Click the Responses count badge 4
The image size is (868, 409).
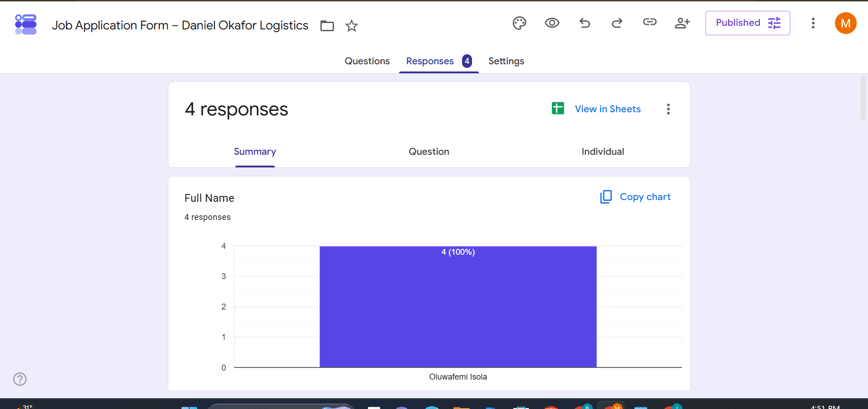tap(467, 61)
